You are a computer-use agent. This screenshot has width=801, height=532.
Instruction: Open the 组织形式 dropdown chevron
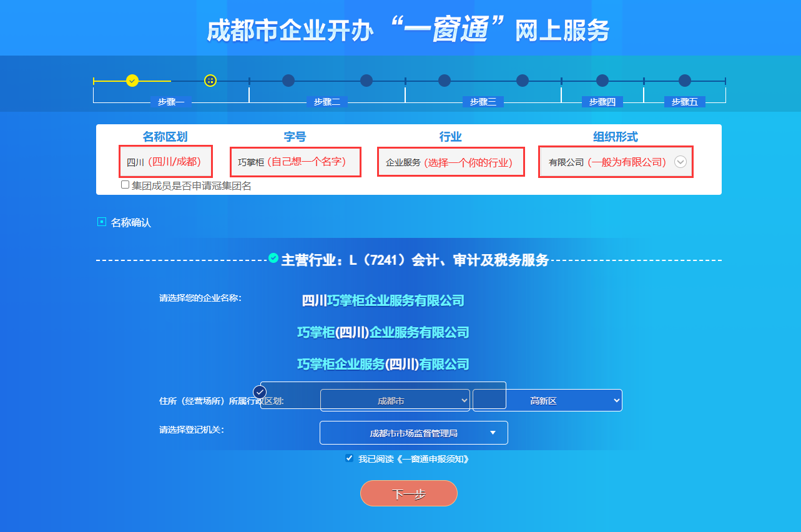[x=680, y=162]
